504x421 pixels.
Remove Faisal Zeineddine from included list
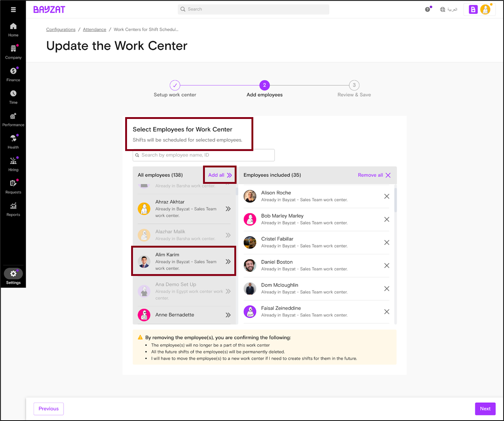point(387,312)
